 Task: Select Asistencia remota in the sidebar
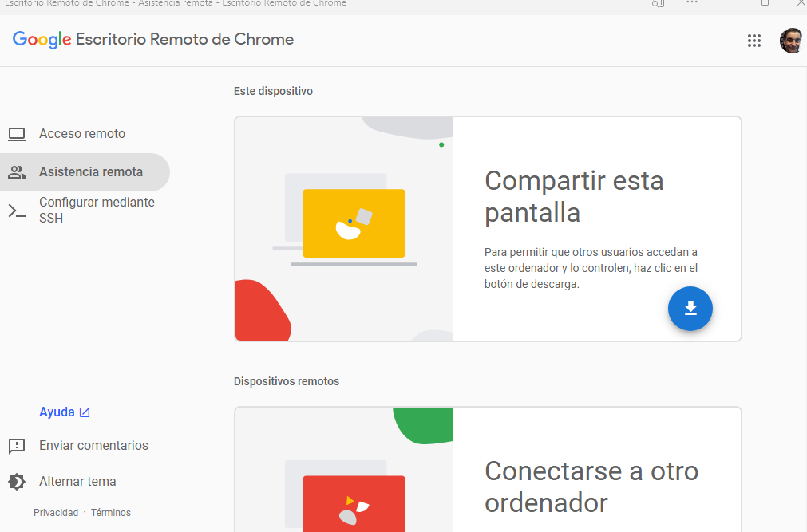click(x=91, y=172)
